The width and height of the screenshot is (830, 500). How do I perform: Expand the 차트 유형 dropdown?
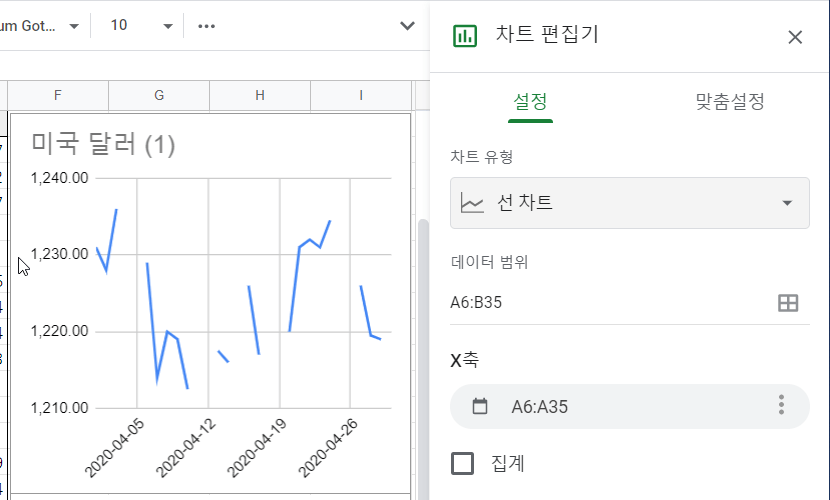[x=787, y=203]
